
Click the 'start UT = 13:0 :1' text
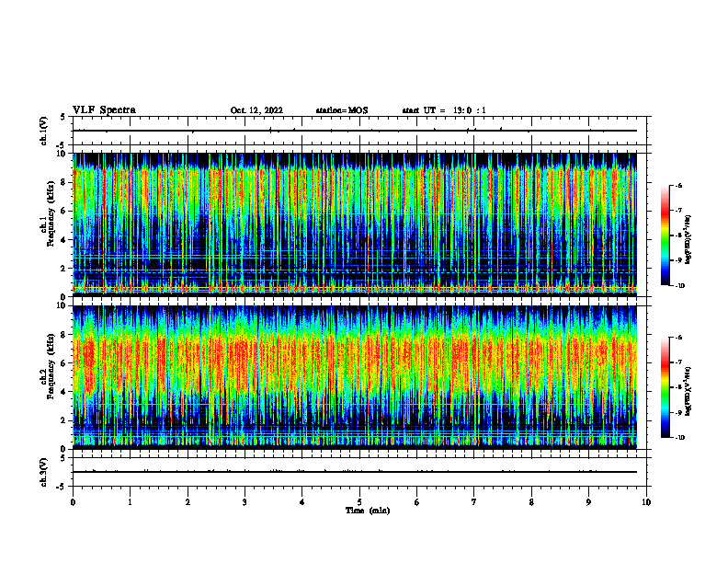pos(444,110)
